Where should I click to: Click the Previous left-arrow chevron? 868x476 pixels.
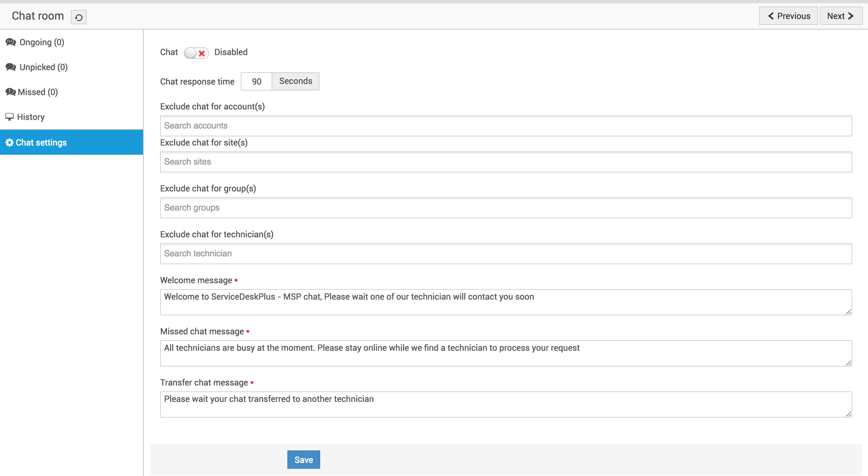click(771, 16)
